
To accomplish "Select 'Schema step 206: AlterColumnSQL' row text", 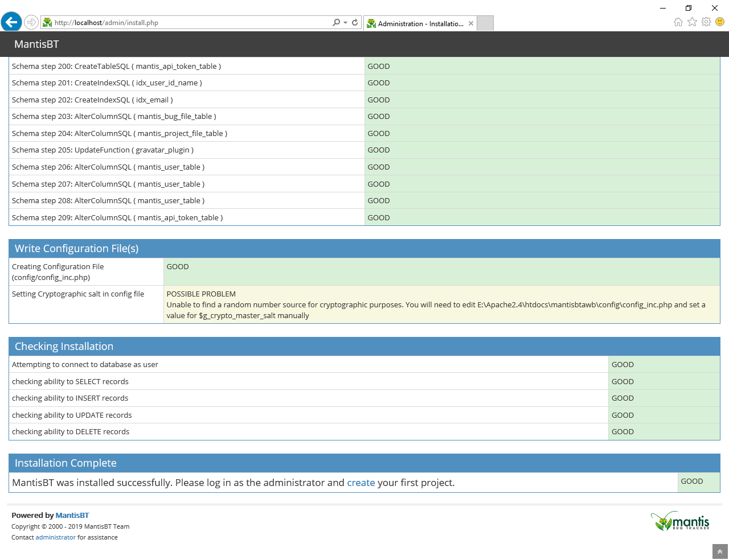I will (x=108, y=167).
